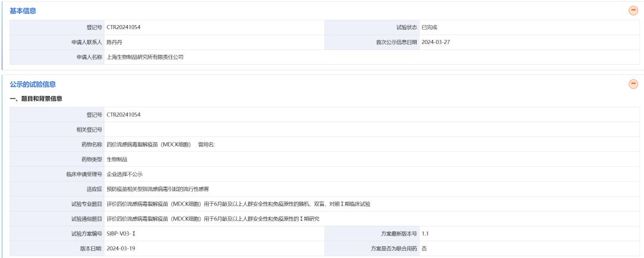
Task: Select first publication date 2024-03-27
Action: coord(435,42)
